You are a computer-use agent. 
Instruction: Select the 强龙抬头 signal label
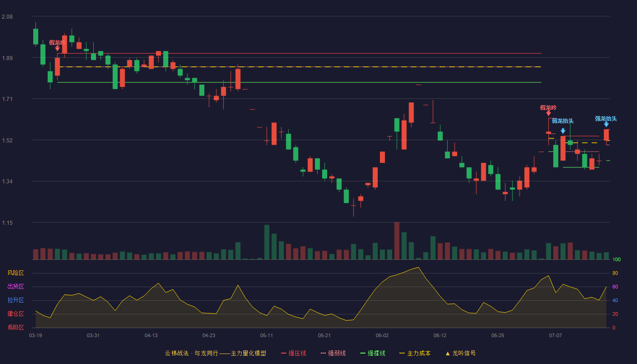606,119
